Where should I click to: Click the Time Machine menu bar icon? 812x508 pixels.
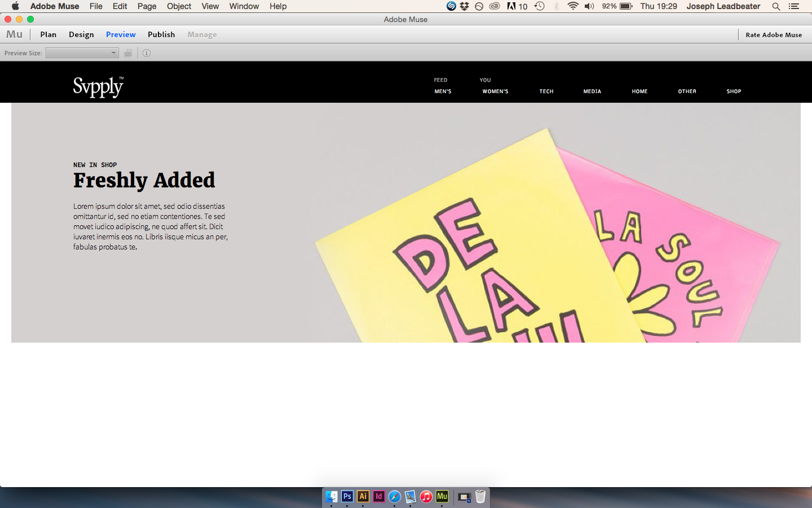coord(540,6)
